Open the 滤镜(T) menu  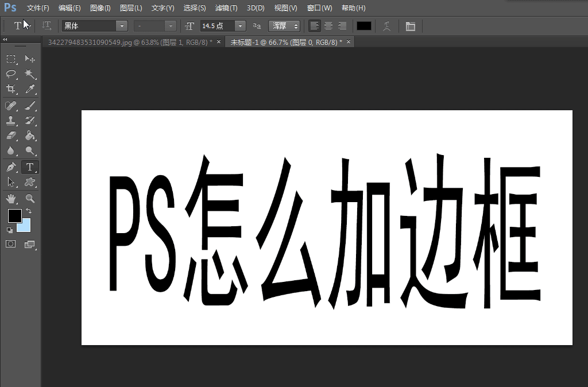click(226, 8)
